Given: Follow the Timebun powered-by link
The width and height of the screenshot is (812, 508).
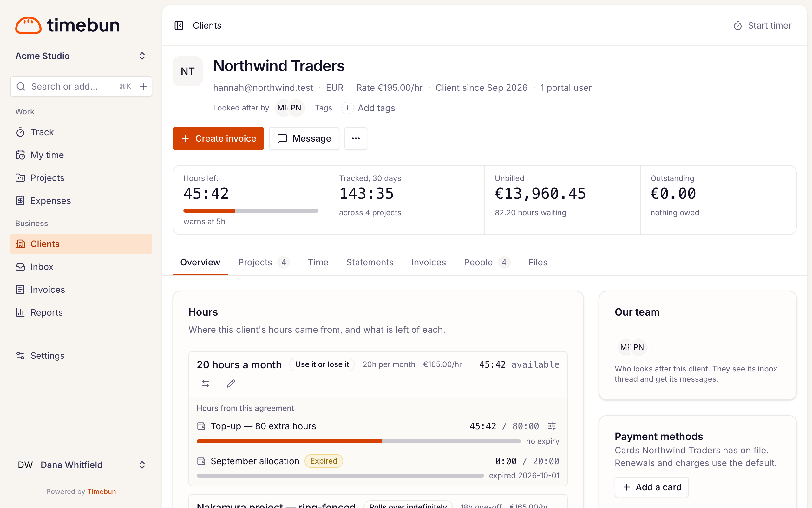Looking at the screenshot, I should pos(102,491).
